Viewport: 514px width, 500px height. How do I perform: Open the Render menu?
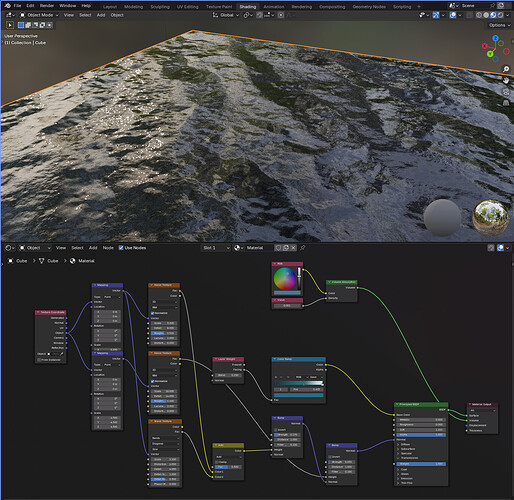tap(47, 6)
